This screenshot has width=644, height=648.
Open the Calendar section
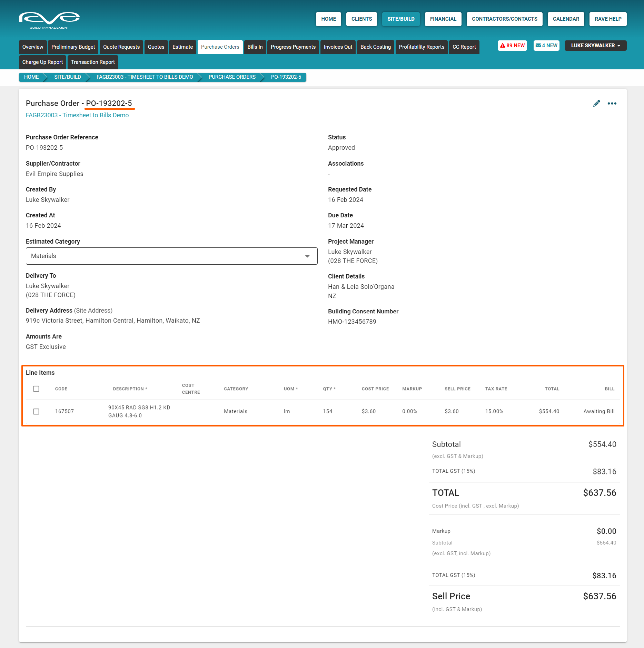(566, 19)
